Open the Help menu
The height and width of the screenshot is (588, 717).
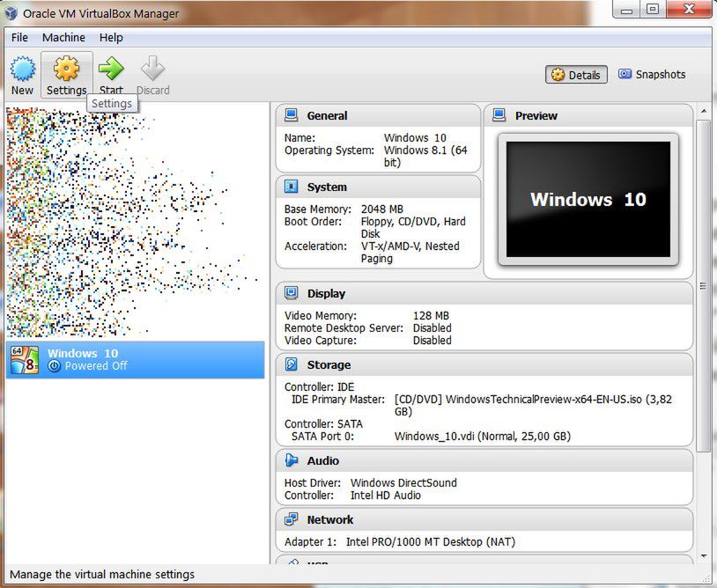pos(111,38)
